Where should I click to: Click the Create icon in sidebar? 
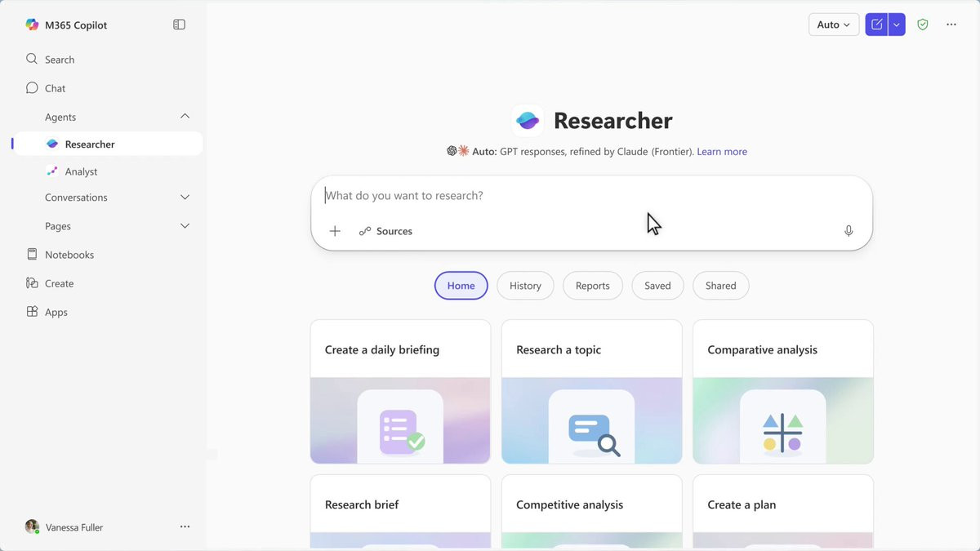click(x=32, y=282)
